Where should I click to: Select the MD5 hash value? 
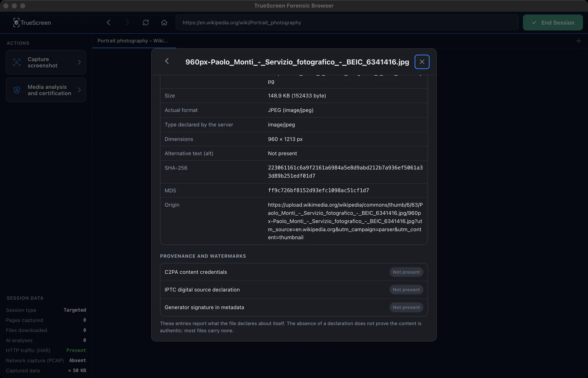(318, 191)
